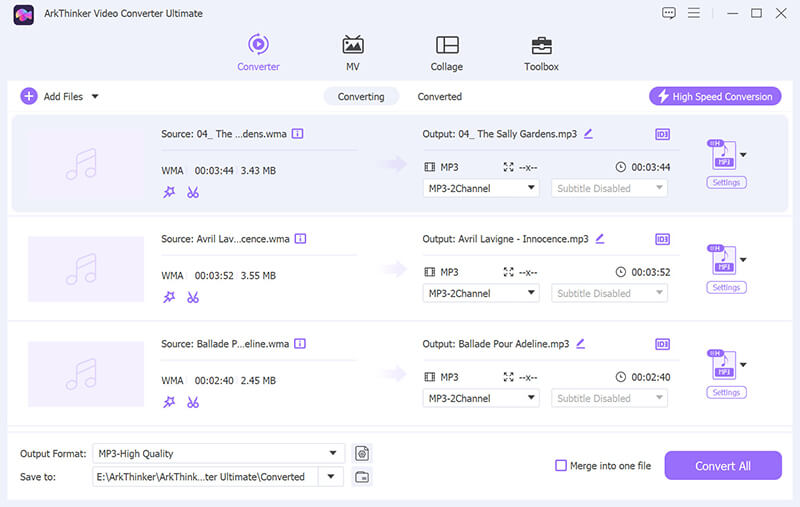Open Subtitle Disabled dropdown for Avril Lavigne

(x=609, y=293)
